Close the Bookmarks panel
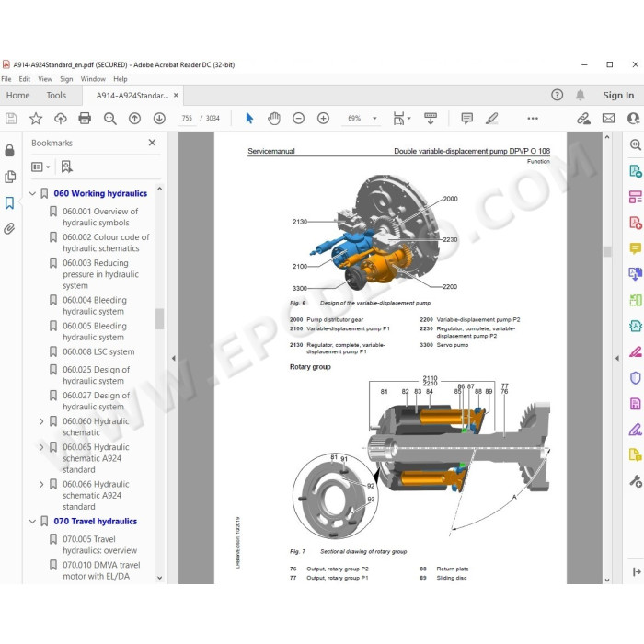Image resolution: width=644 pixels, height=644 pixels. [152, 143]
